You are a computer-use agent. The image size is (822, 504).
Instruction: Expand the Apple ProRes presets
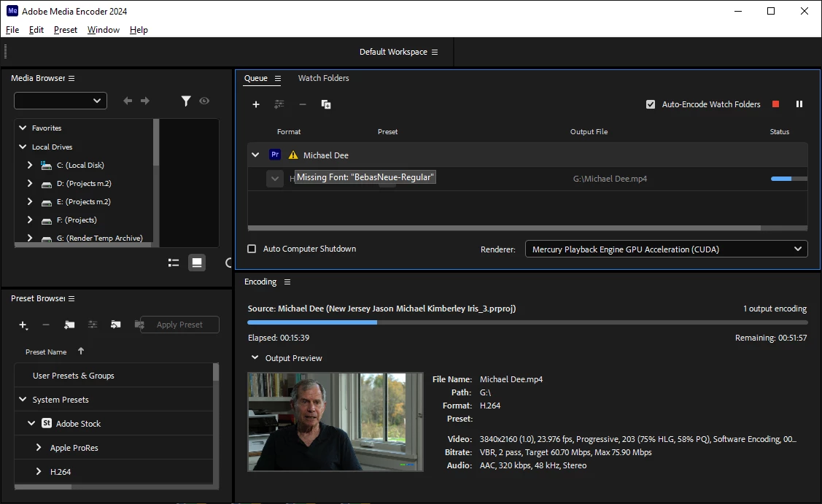coord(38,447)
